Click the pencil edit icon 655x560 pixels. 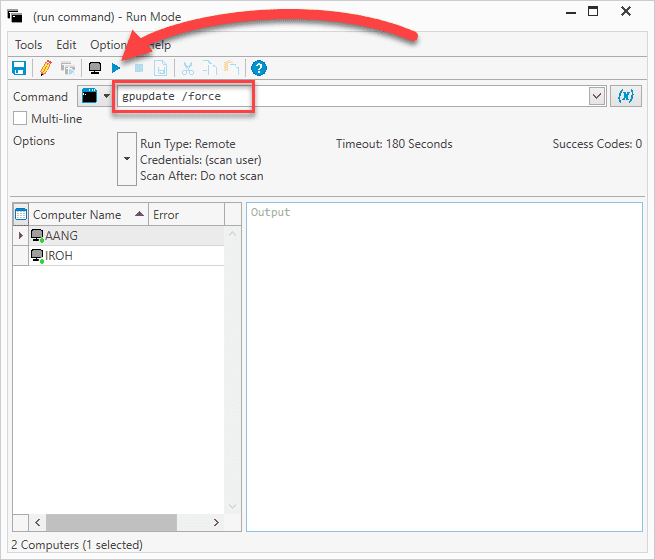pyautogui.click(x=46, y=68)
